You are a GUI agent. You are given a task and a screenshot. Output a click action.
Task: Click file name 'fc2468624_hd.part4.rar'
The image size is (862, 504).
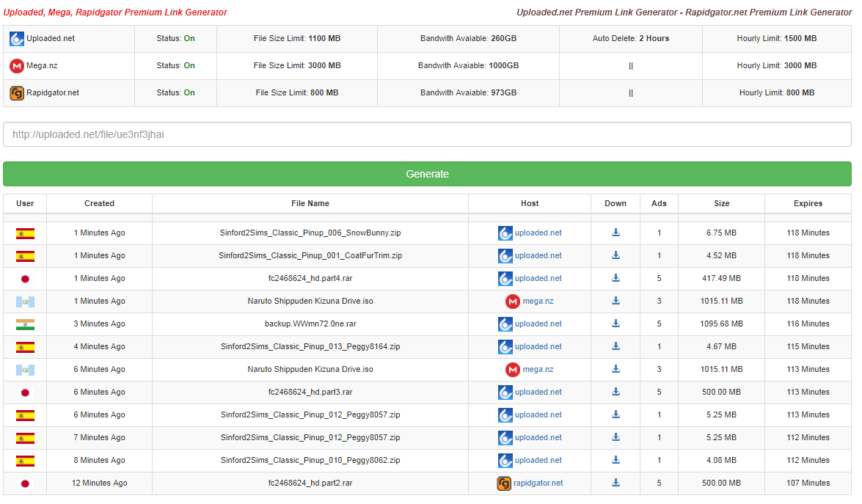tap(310, 278)
